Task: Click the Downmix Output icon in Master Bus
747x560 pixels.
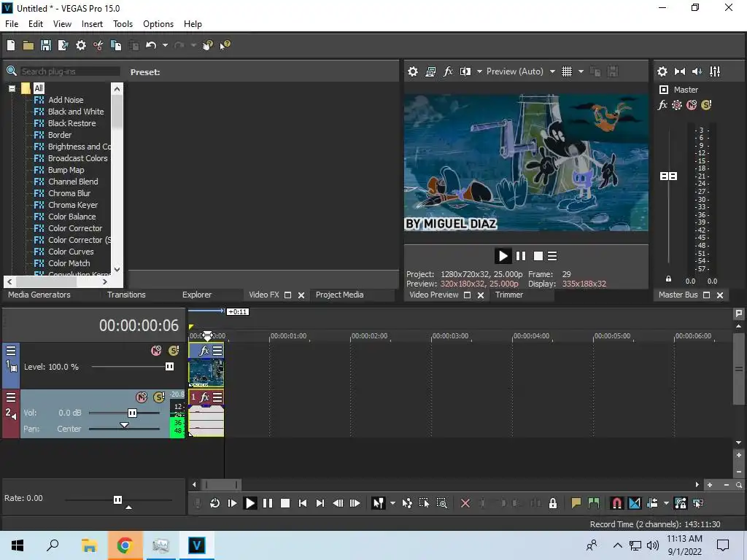Action: point(680,71)
